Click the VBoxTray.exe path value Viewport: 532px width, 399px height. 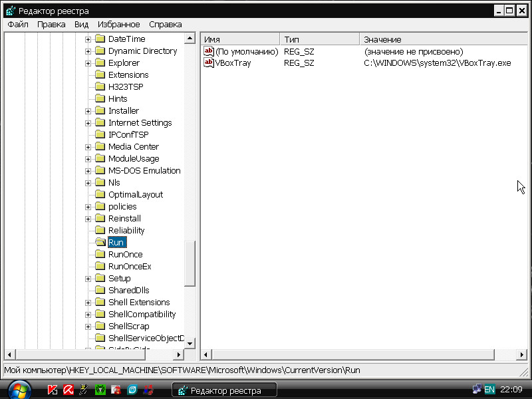(x=438, y=63)
